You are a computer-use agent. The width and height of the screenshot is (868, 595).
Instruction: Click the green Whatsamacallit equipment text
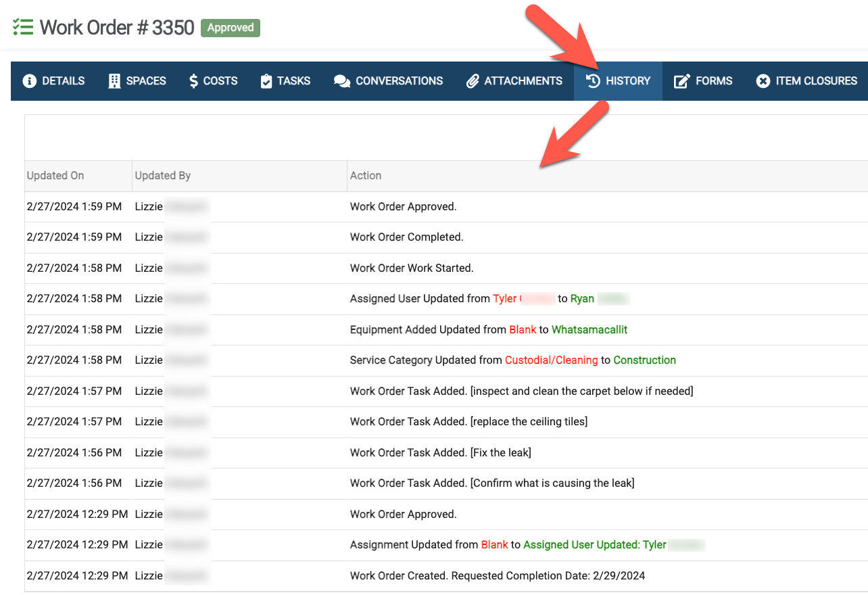coord(589,330)
